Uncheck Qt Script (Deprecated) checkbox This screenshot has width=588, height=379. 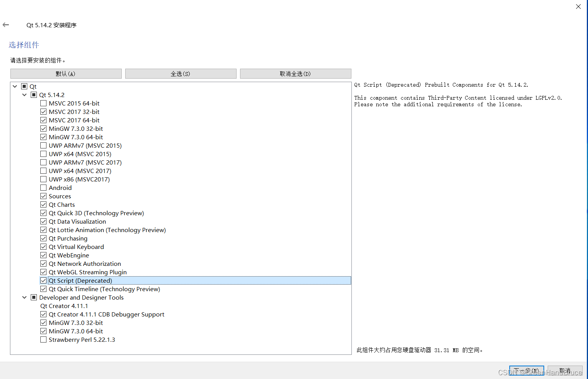tap(43, 280)
